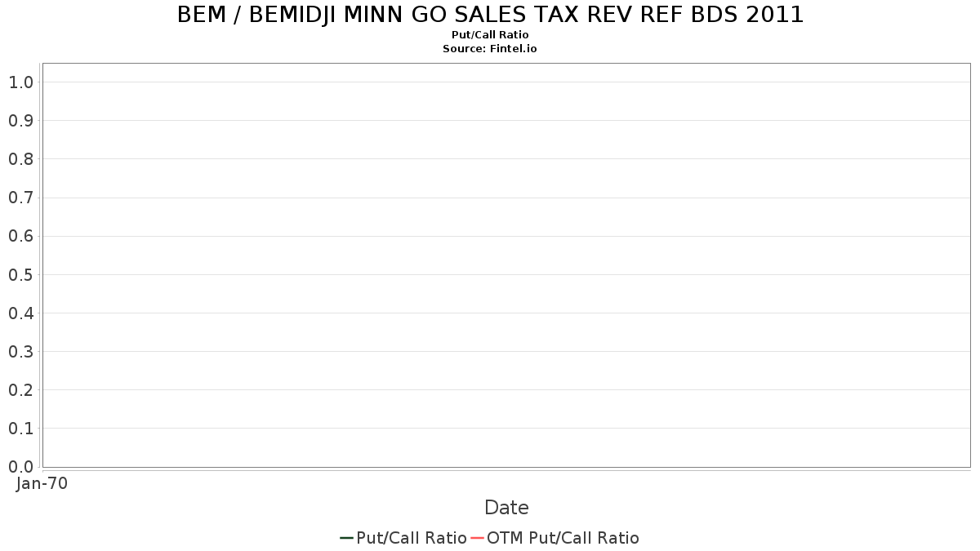Select the Put/Call Ratio subtitle under the title
Screen dimensions: 980x551
click(x=490, y=35)
